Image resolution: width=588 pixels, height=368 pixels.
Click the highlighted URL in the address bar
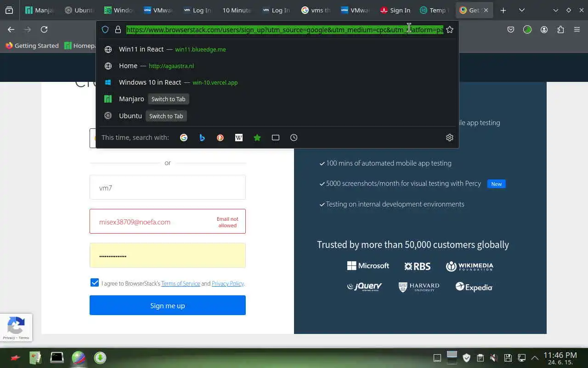click(285, 29)
